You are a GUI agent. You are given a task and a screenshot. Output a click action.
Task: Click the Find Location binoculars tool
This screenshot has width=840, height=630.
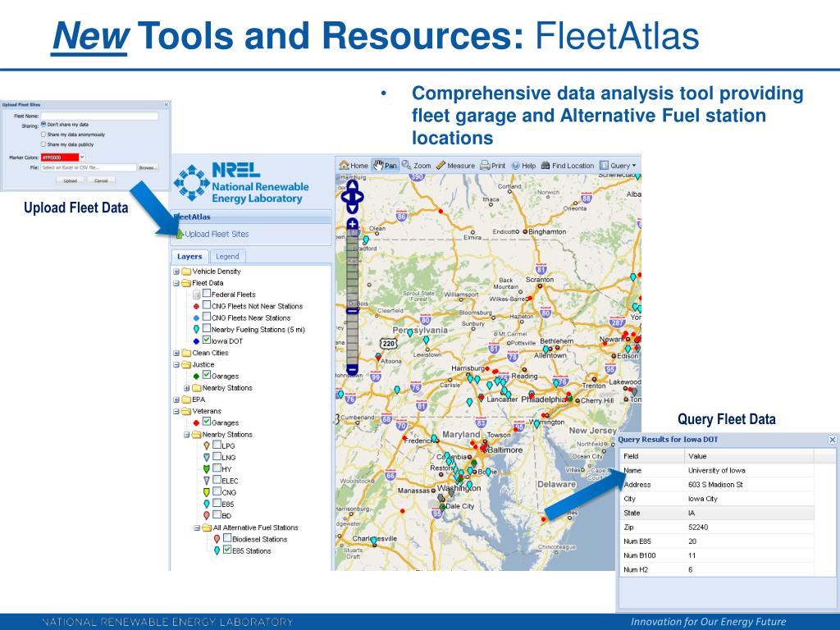point(568,166)
